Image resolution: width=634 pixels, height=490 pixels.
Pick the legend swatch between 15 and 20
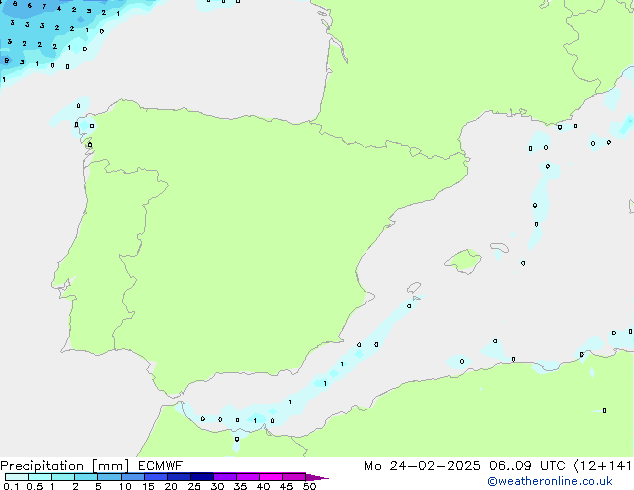[x=155, y=477]
